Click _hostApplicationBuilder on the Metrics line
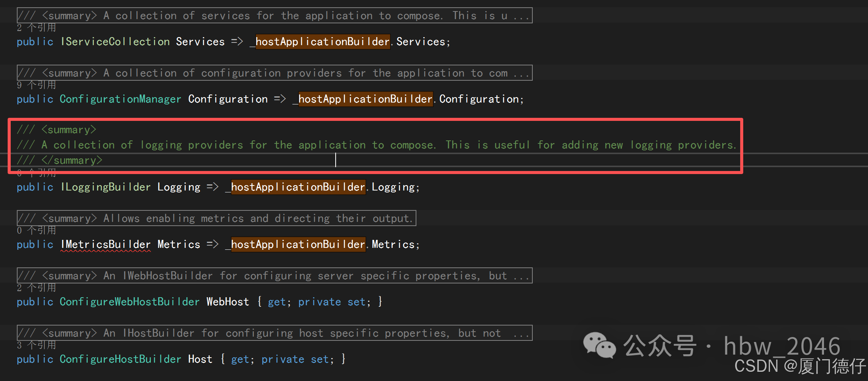The width and height of the screenshot is (868, 381). 296,244
